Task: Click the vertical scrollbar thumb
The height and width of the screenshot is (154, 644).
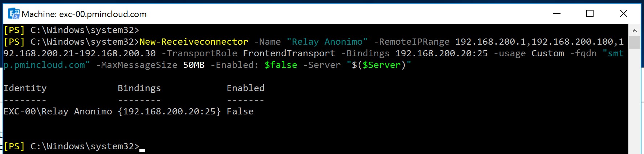Action: pos(635,42)
